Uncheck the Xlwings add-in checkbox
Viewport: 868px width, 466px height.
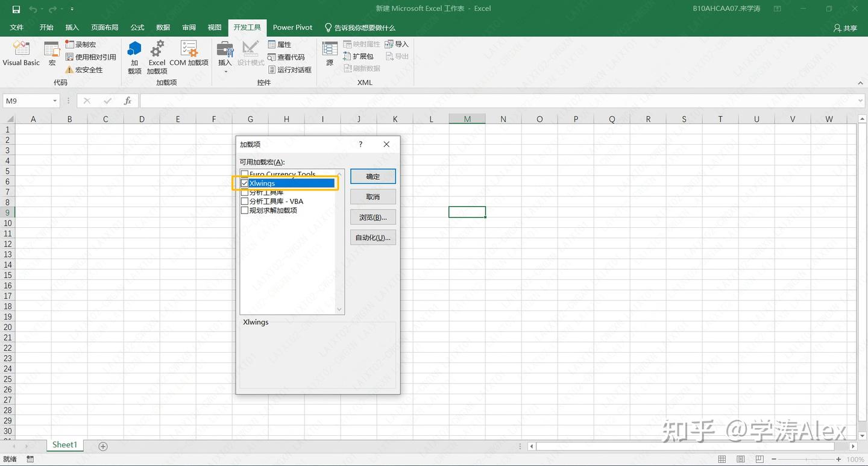coord(245,183)
